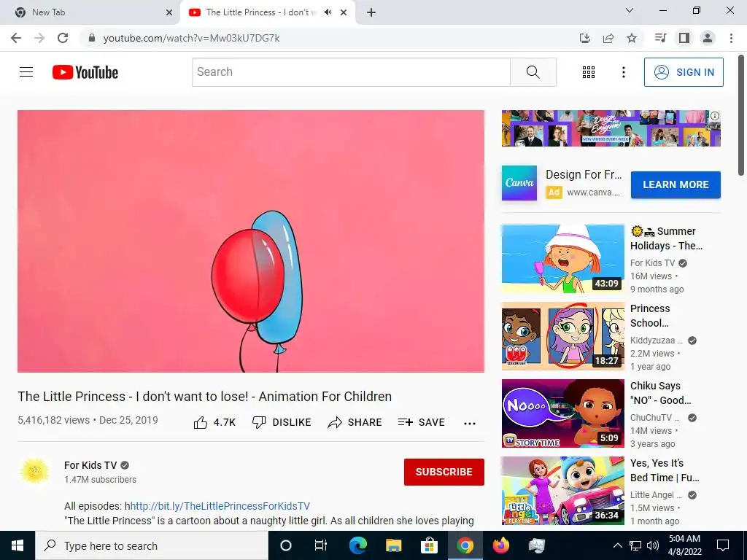Subscribe to For Kids TV
The height and width of the screenshot is (560, 747).
pyautogui.click(x=444, y=472)
